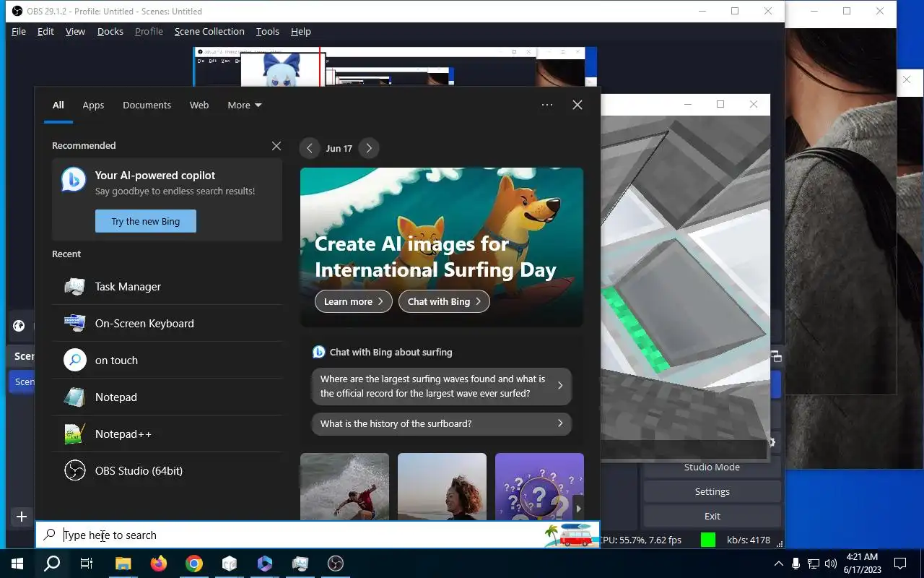Open the largest surfing waves question
Image resolution: width=924 pixels, height=578 pixels.
click(441, 387)
